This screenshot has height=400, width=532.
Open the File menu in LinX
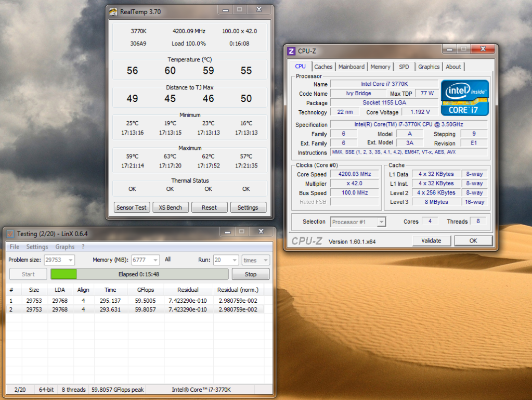(15, 247)
